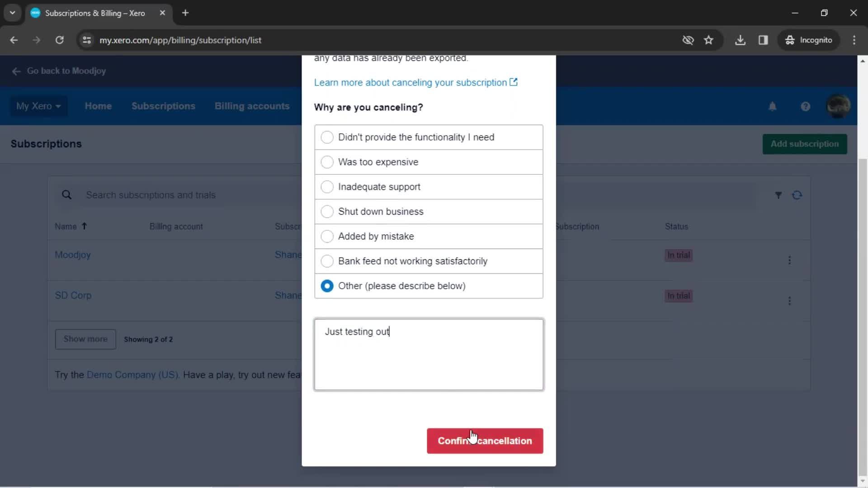Image resolution: width=868 pixels, height=488 pixels.
Task: Click the Billing account column header
Action: 176,226
